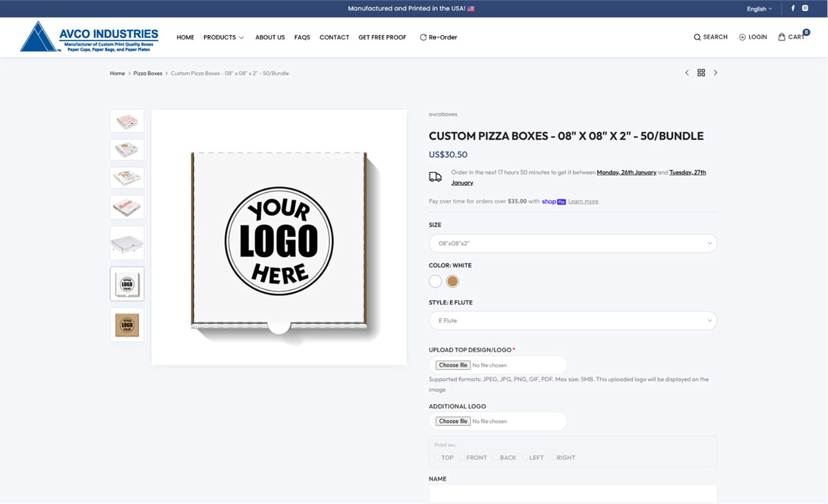Image resolution: width=828 pixels, height=504 pixels.
Task: Click the Re-Order refresh icon
Action: tap(424, 37)
